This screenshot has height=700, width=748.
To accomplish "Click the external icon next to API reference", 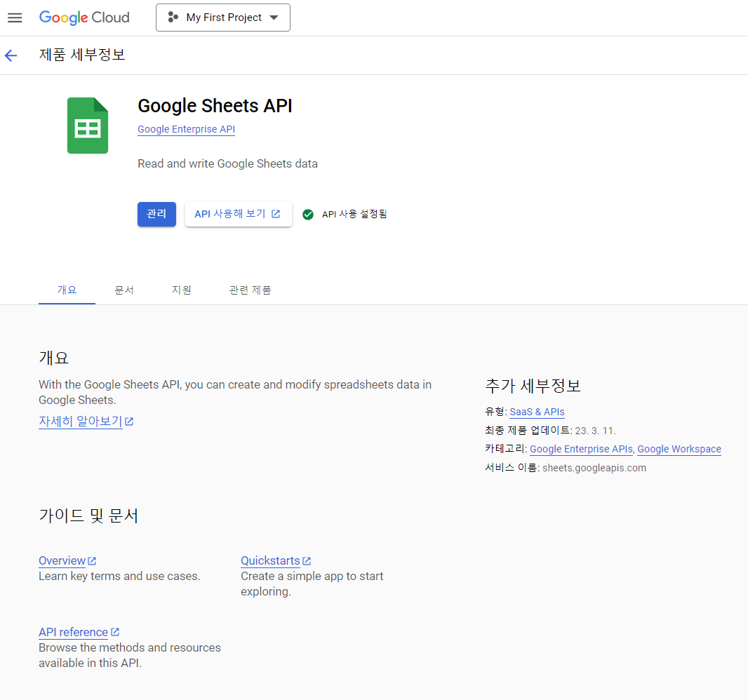I will 115,632.
